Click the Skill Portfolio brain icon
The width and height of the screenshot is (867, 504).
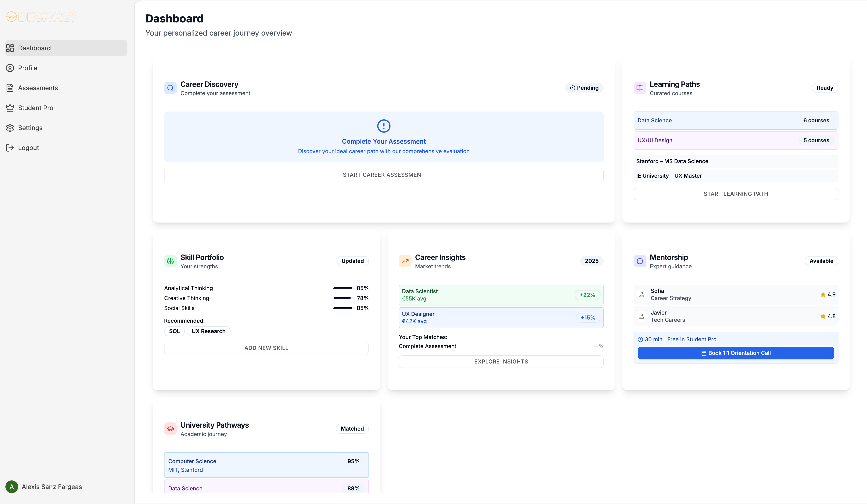(170, 261)
